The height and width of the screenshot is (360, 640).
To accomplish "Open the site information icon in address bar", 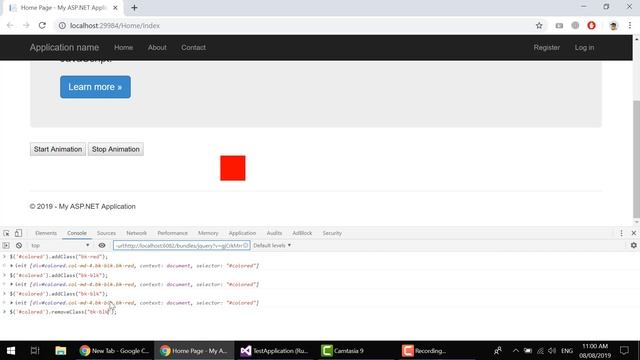I will tap(62, 25).
